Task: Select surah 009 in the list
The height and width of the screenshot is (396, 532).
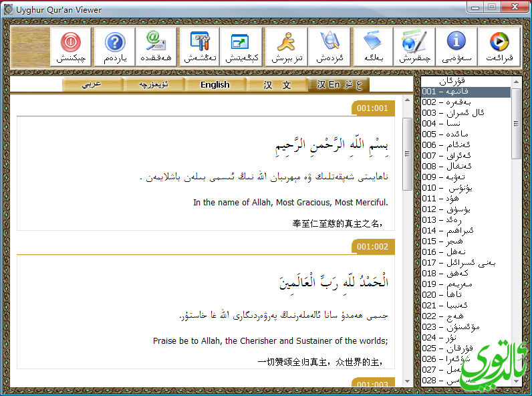Action: (x=466, y=177)
